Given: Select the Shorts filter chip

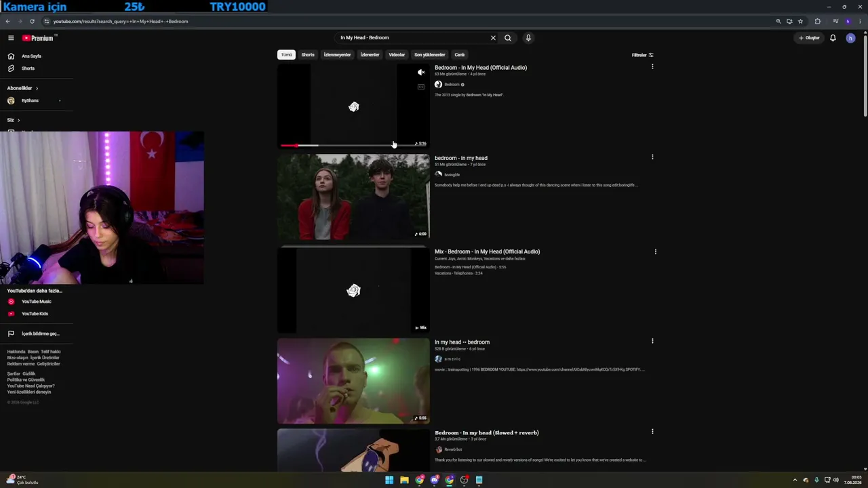Looking at the screenshot, I should [x=308, y=55].
